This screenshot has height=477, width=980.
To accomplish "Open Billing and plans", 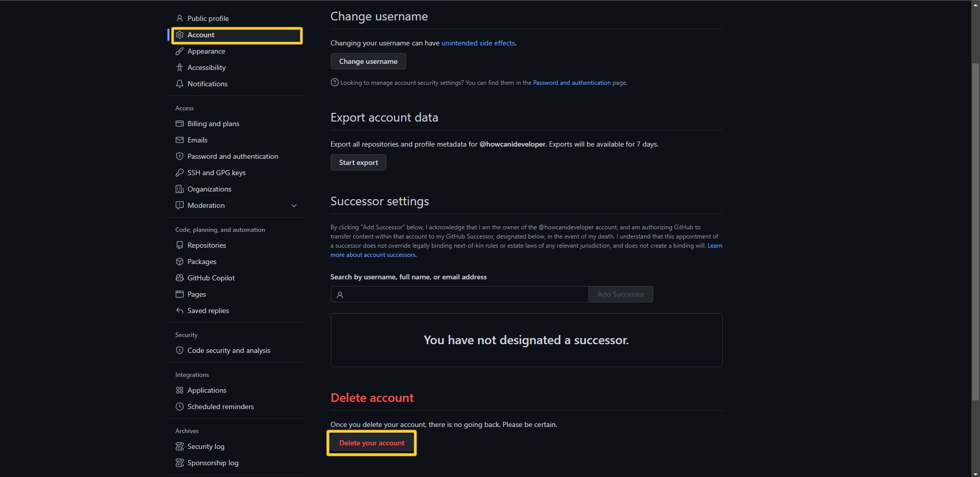I will click(237, 124).
